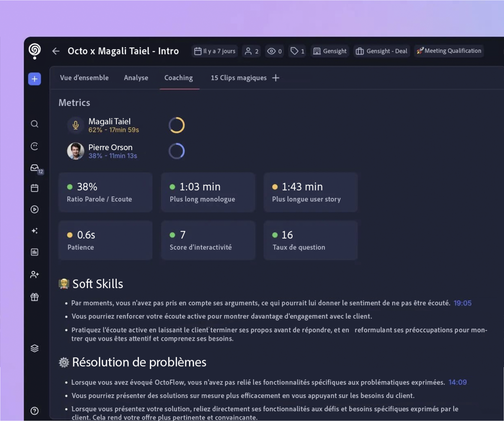Open the Analyse tab

pyautogui.click(x=136, y=78)
